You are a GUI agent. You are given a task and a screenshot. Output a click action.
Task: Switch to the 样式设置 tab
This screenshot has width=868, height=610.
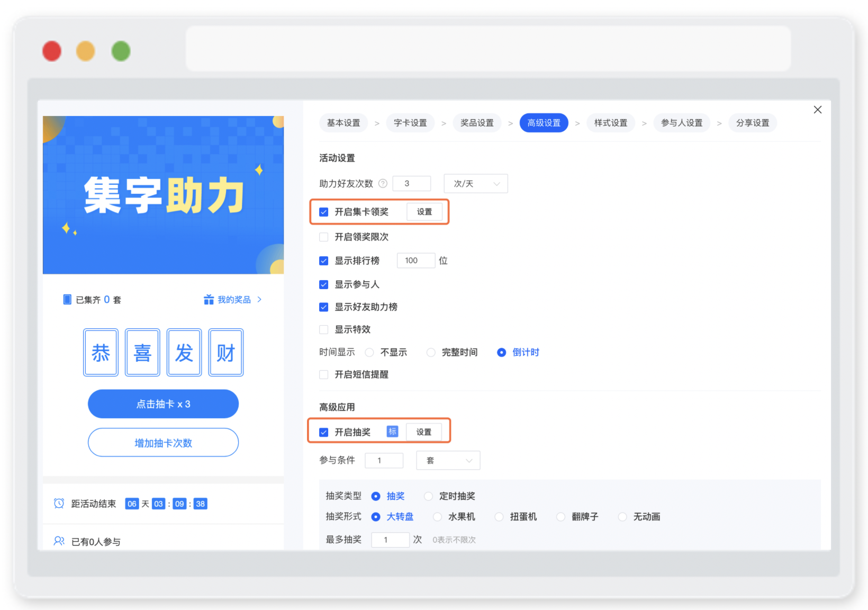(x=611, y=123)
